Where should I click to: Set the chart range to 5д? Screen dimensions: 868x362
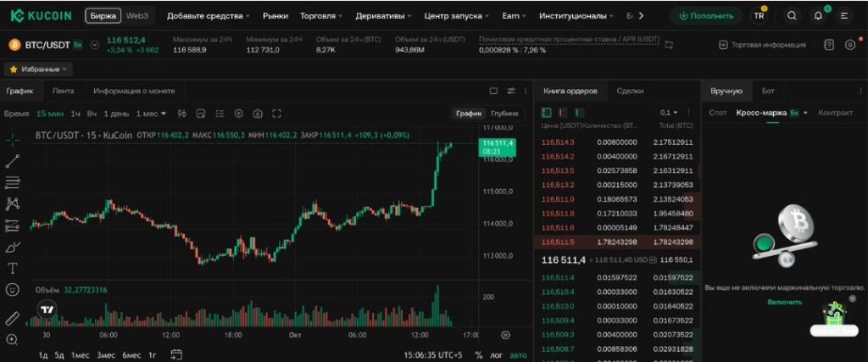pos(59,355)
